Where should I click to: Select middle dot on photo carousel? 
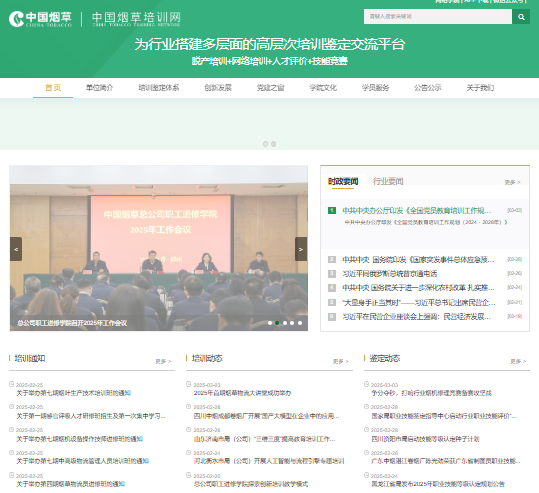(x=285, y=323)
